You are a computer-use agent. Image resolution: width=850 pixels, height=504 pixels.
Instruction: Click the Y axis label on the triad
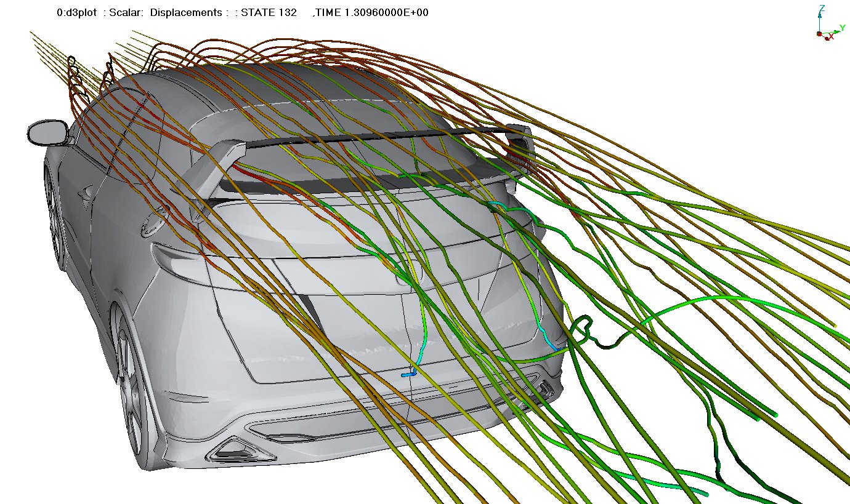click(843, 28)
